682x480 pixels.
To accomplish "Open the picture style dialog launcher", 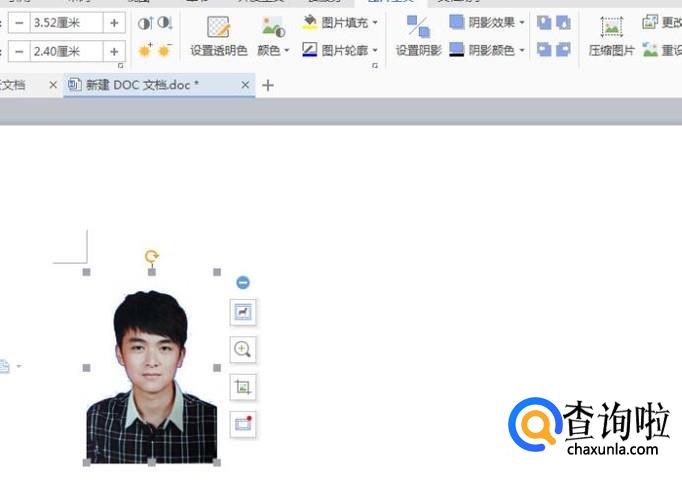I will (x=374, y=66).
